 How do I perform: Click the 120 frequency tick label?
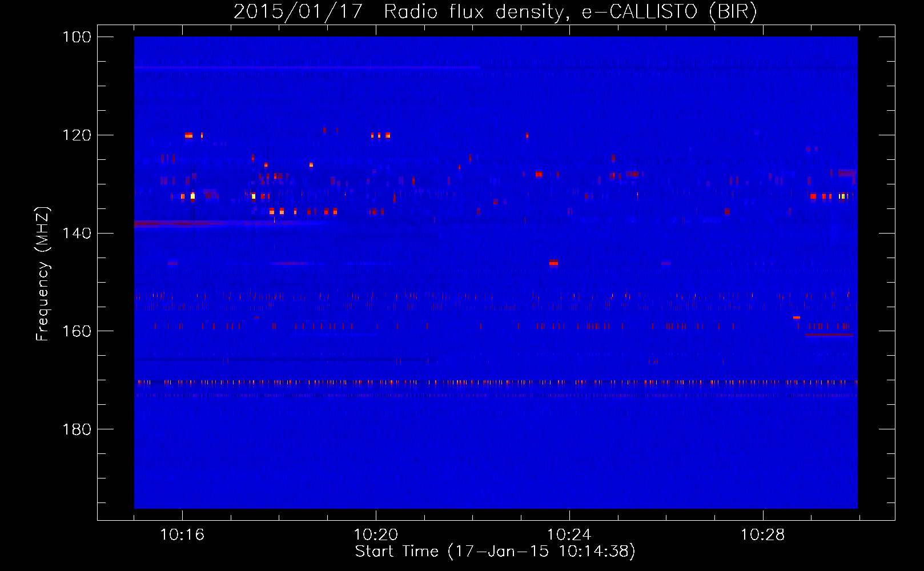coord(77,135)
